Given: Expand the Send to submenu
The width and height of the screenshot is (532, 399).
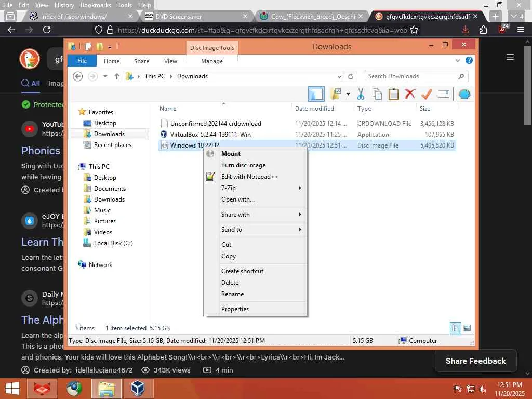Looking at the screenshot, I should pos(256,230).
